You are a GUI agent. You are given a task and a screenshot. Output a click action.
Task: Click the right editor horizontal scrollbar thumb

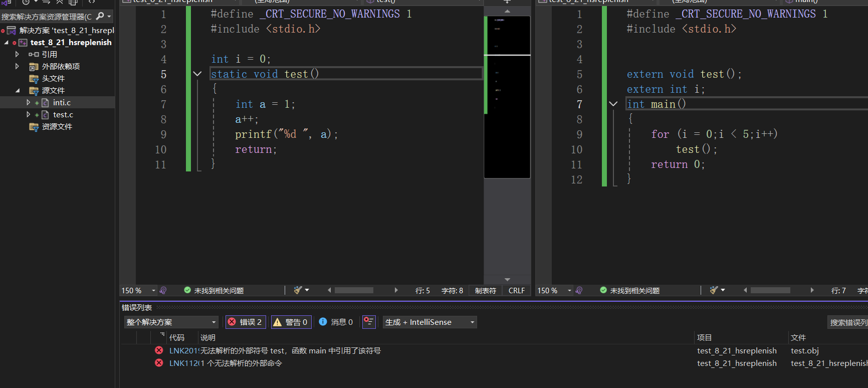[x=770, y=290]
